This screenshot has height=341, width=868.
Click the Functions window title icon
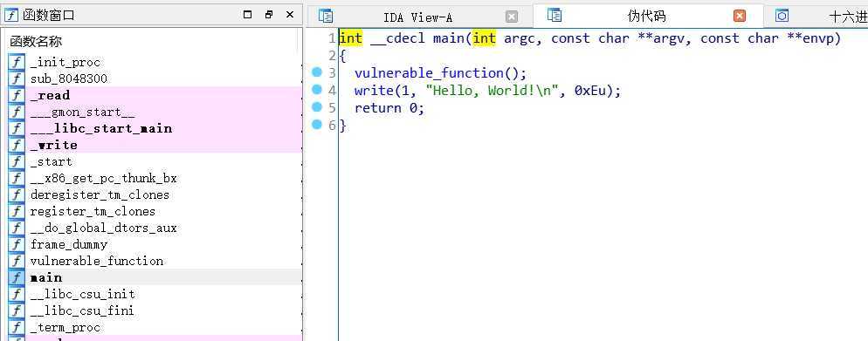(x=11, y=15)
